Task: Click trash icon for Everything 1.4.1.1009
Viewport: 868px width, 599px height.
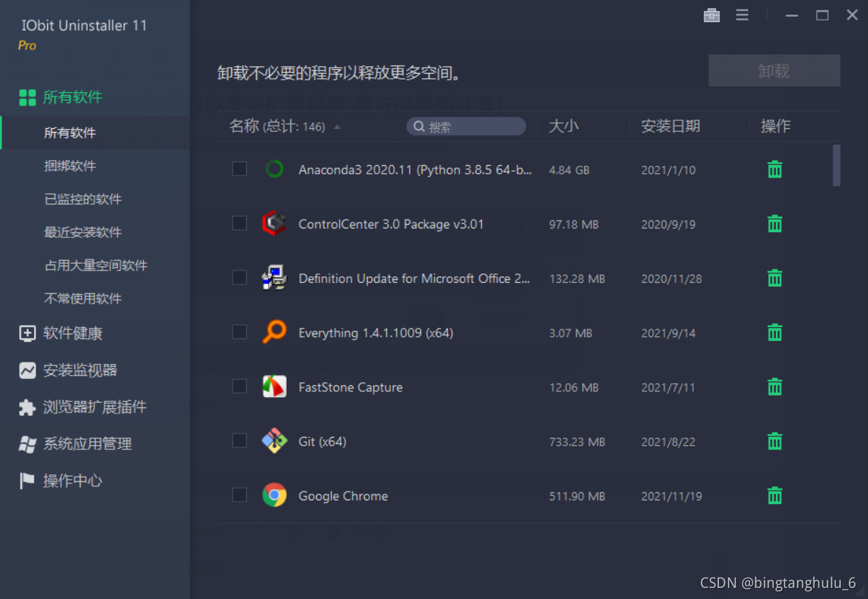Action: pyautogui.click(x=774, y=332)
